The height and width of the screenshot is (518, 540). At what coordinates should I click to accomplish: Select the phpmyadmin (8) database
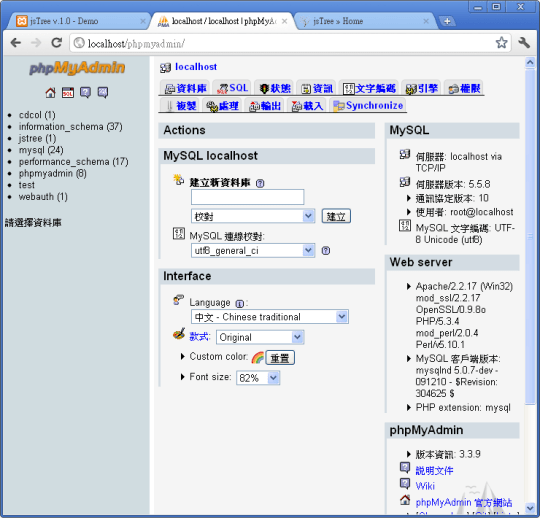point(52,173)
